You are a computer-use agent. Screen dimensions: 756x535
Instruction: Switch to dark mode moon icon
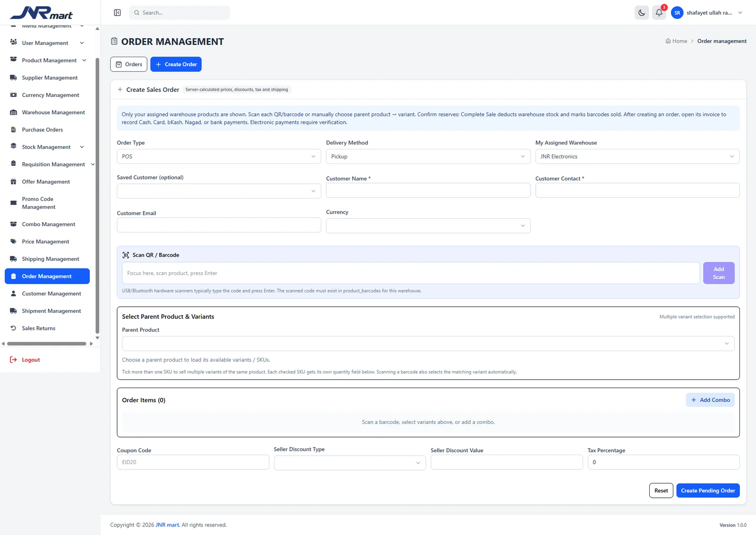[x=642, y=13]
